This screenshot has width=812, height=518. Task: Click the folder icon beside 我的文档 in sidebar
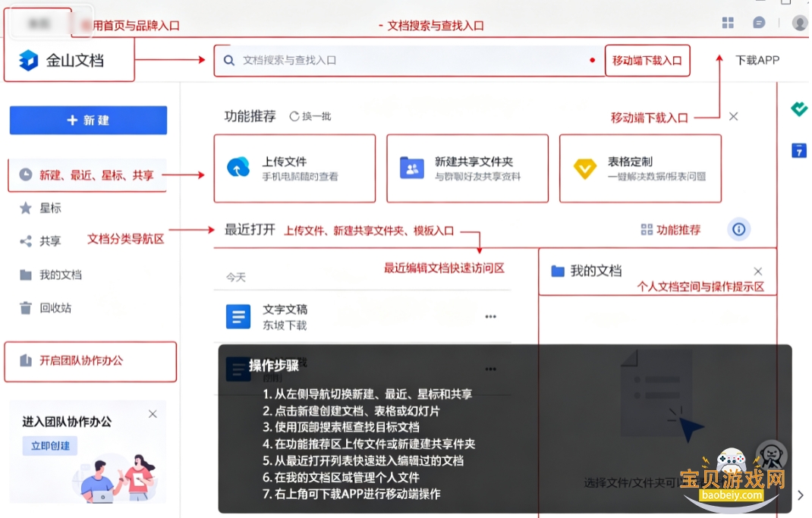click(25, 275)
